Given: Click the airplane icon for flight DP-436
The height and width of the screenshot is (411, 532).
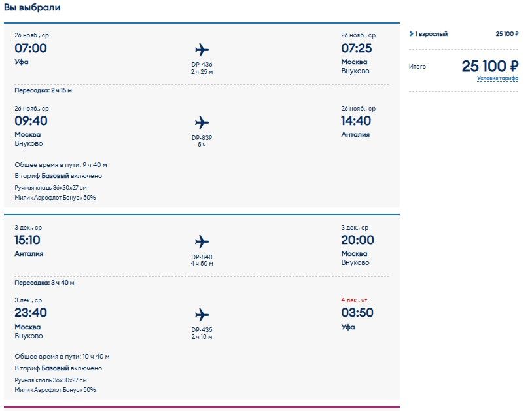Looking at the screenshot, I should [202, 50].
